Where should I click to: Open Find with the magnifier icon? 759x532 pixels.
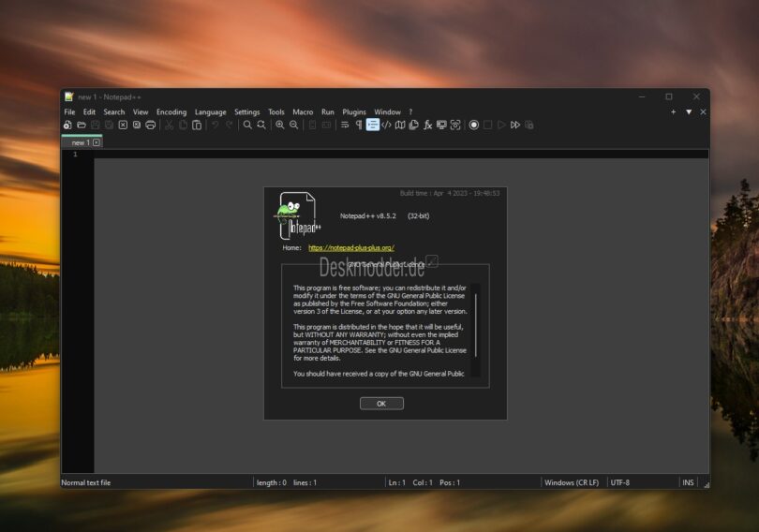click(x=247, y=125)
